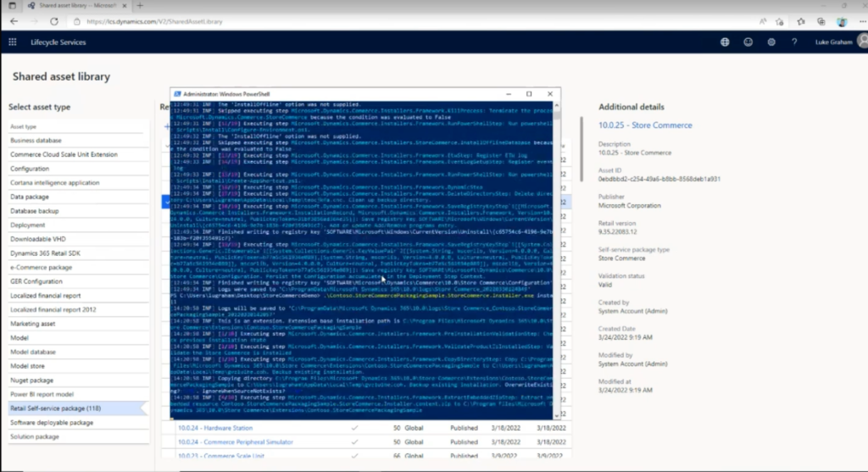This screenshot has width=868, height=472.
Task: Toggle the selected row checkbox beside PowerShell window
Action: 166,202
